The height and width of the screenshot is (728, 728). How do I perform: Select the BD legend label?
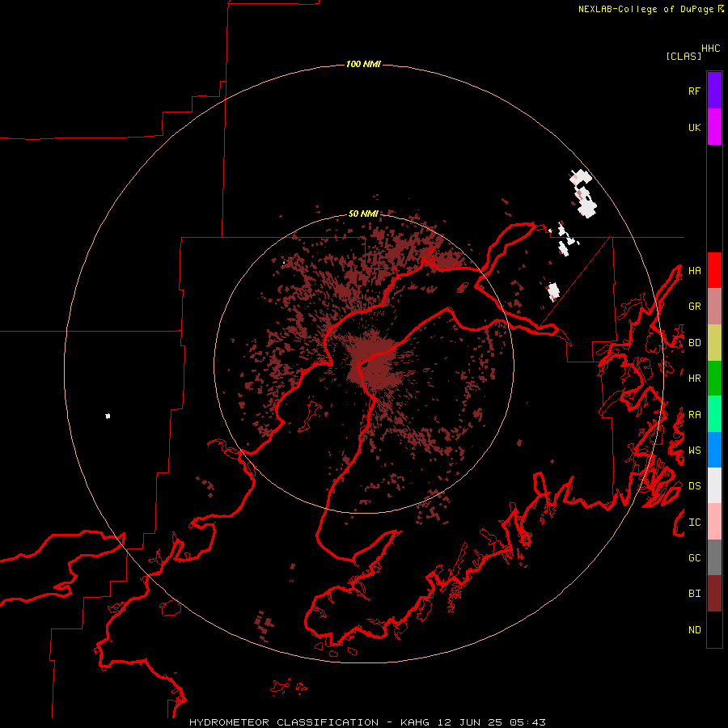tap(695, 343)
